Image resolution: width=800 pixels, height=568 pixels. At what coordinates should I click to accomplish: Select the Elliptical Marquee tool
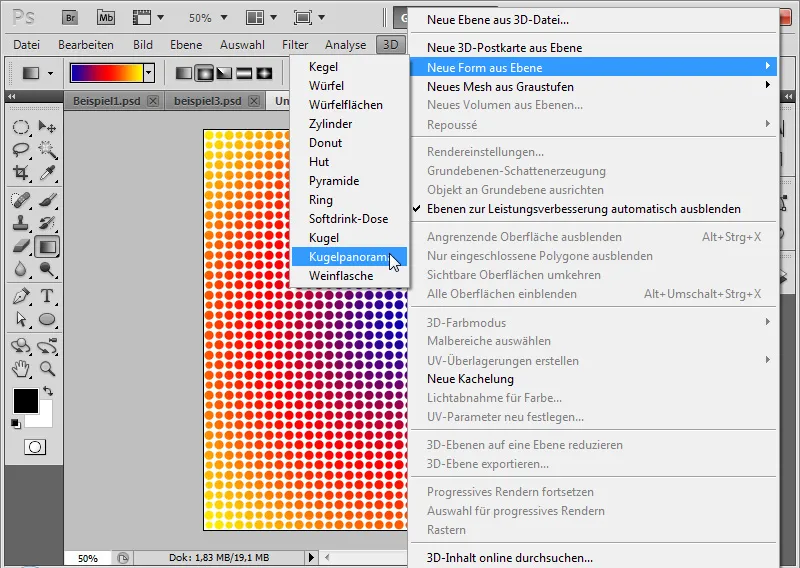click(x=21, y=127)
